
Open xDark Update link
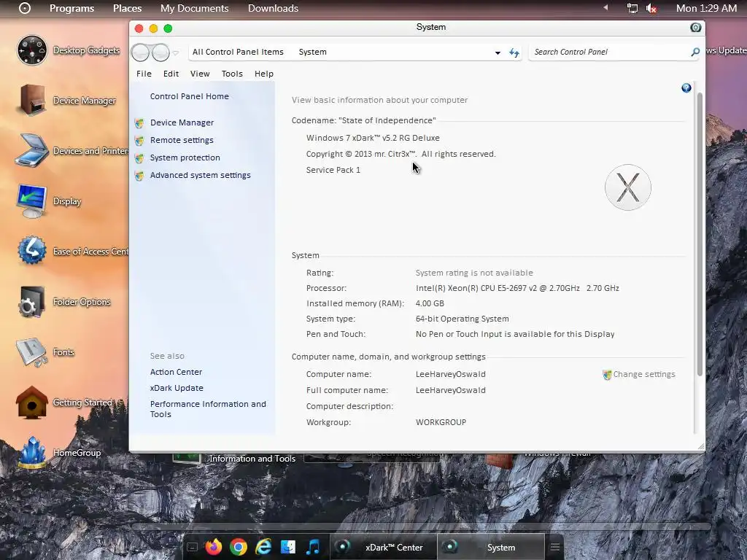177,388
